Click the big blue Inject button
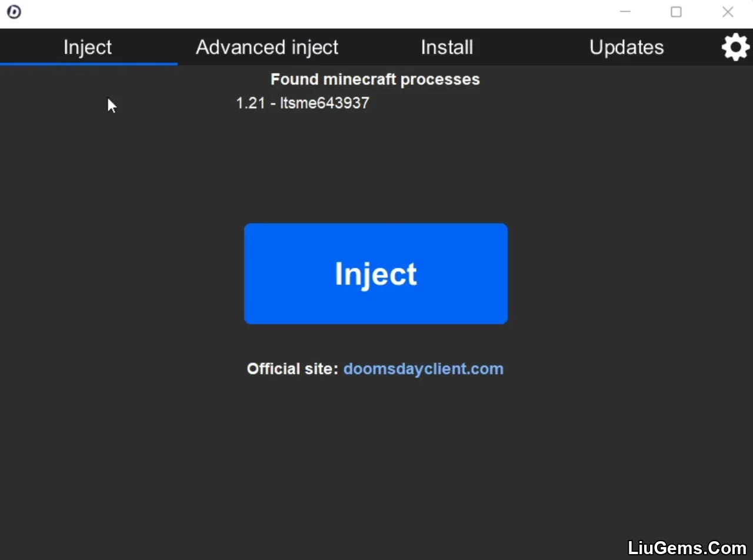 [376, 274]
